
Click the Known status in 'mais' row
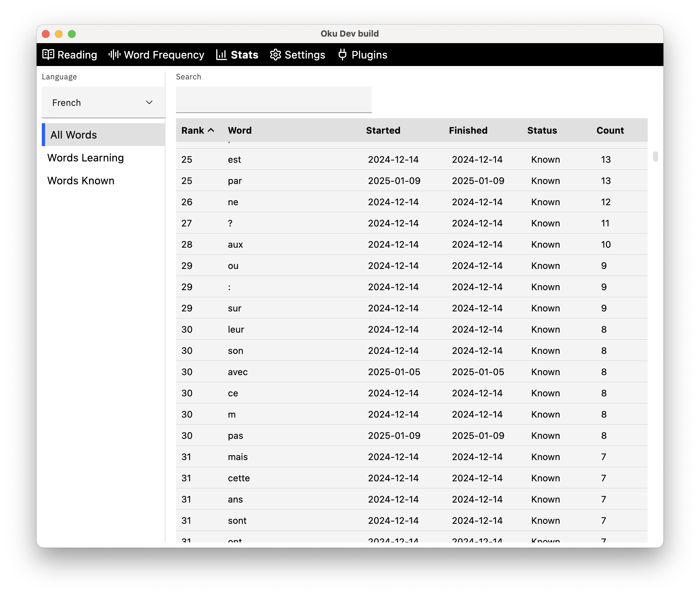click(x=546, y=457)
